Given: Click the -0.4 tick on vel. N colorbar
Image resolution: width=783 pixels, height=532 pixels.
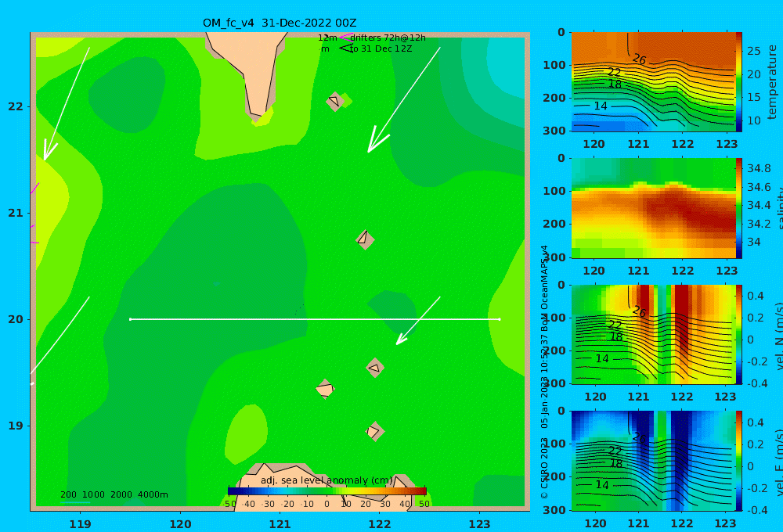Looking at the screenshot, I should (x=757, y=383).
